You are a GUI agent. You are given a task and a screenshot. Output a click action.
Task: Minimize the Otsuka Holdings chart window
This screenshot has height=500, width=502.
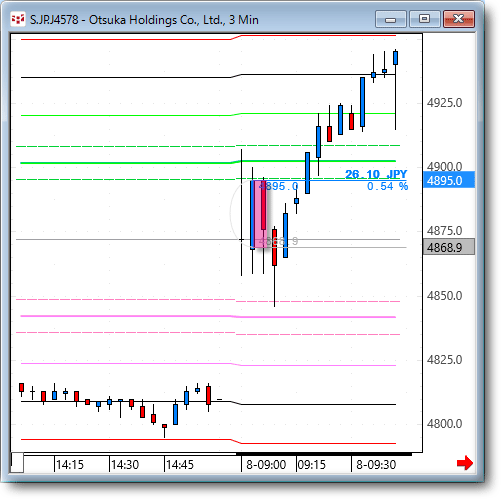click(391, 19)
